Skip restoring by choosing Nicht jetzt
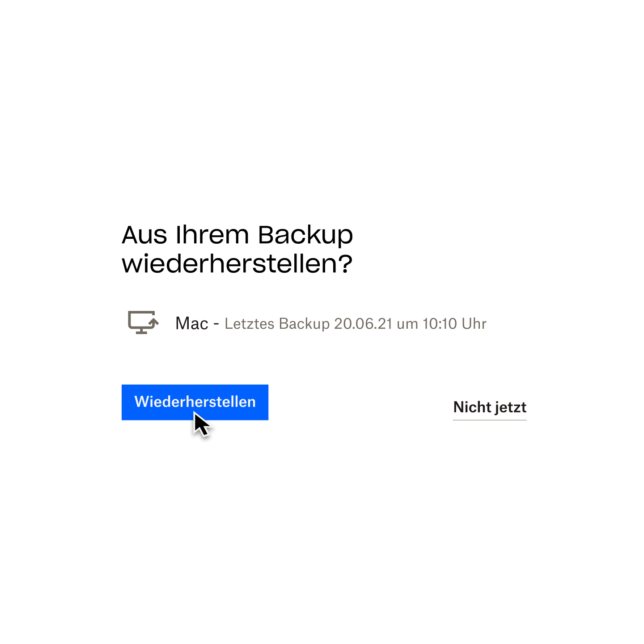 (x=490, y=407)
